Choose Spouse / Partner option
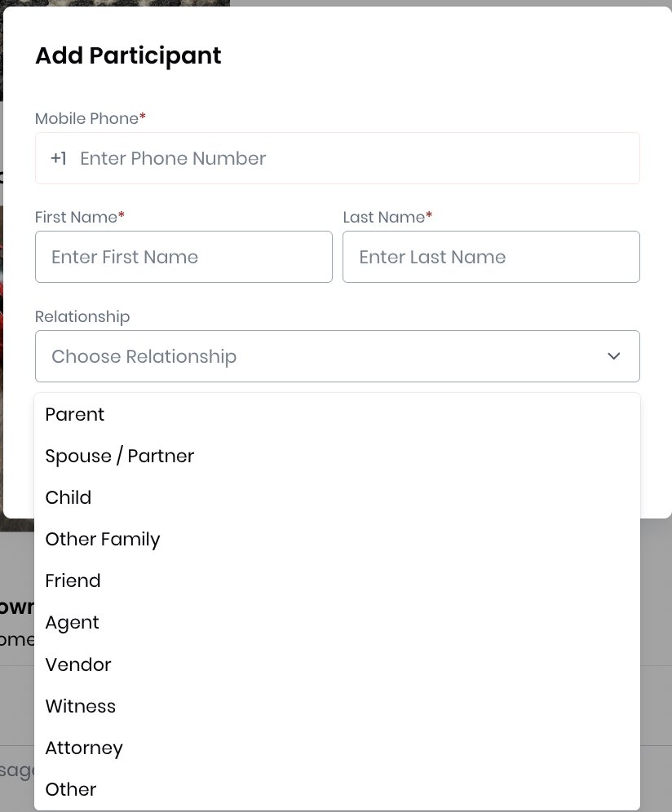The width and height of the screenshot is (672, 812). point(120,456)
